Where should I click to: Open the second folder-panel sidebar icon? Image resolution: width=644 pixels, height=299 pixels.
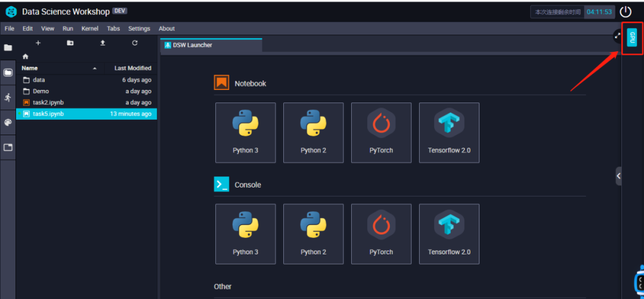8,73
